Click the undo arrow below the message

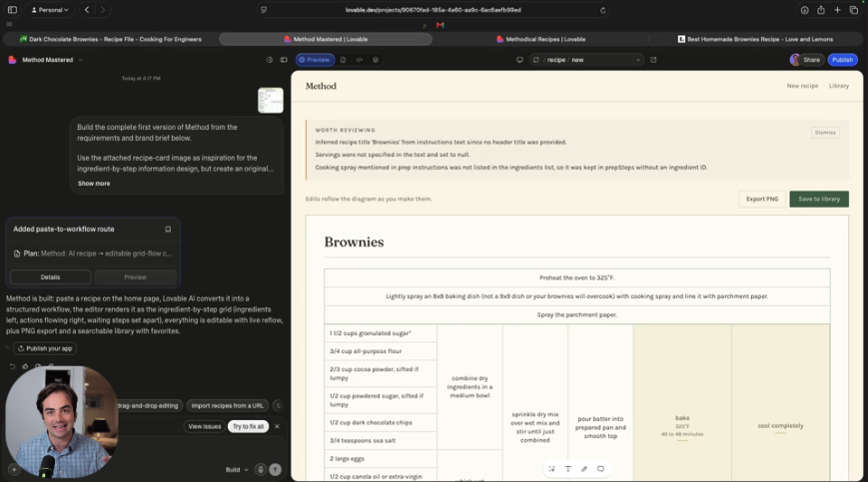pyautogui.click(x=12, y=366)
